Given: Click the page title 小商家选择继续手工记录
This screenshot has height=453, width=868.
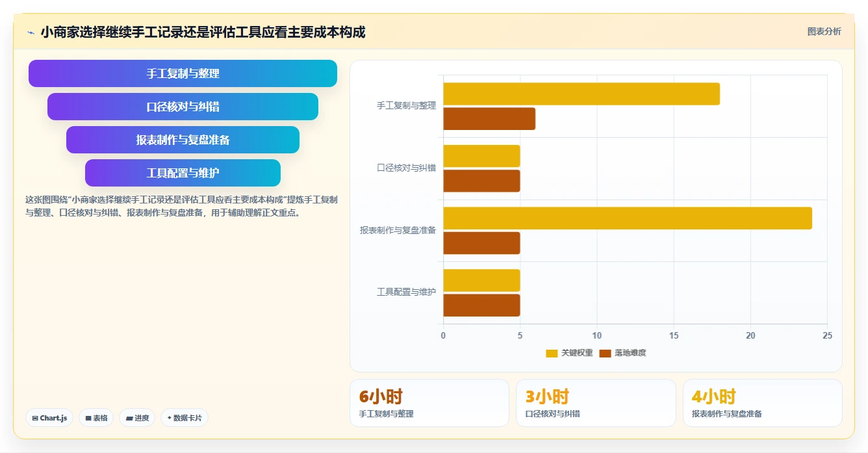Looking at the screenshot, I should coord(203,32).
